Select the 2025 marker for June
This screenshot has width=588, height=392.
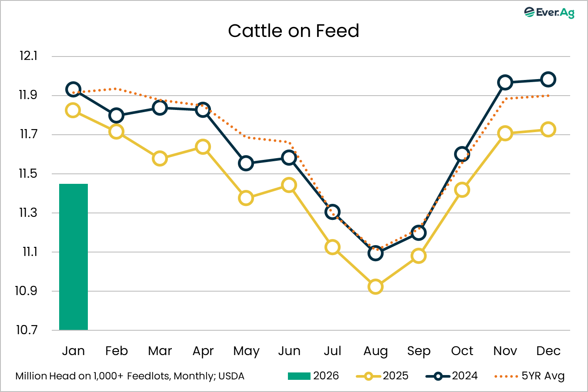point(289,186)
